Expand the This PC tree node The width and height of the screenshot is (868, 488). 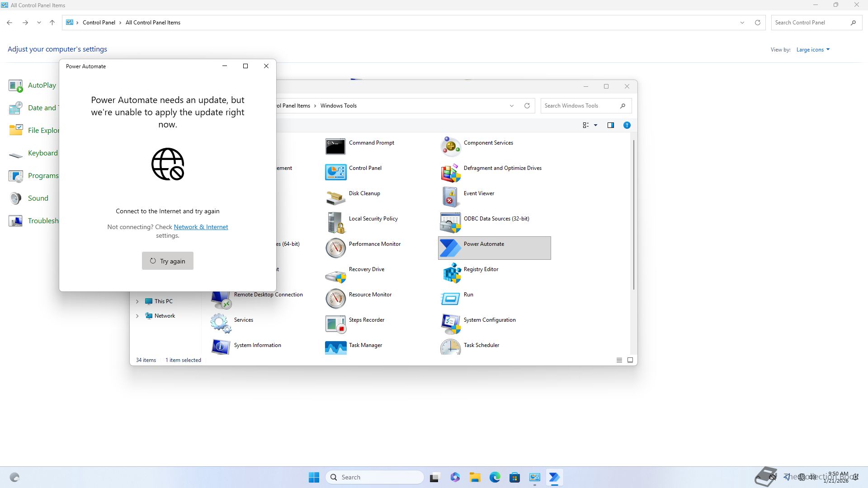tap(137, 301)
